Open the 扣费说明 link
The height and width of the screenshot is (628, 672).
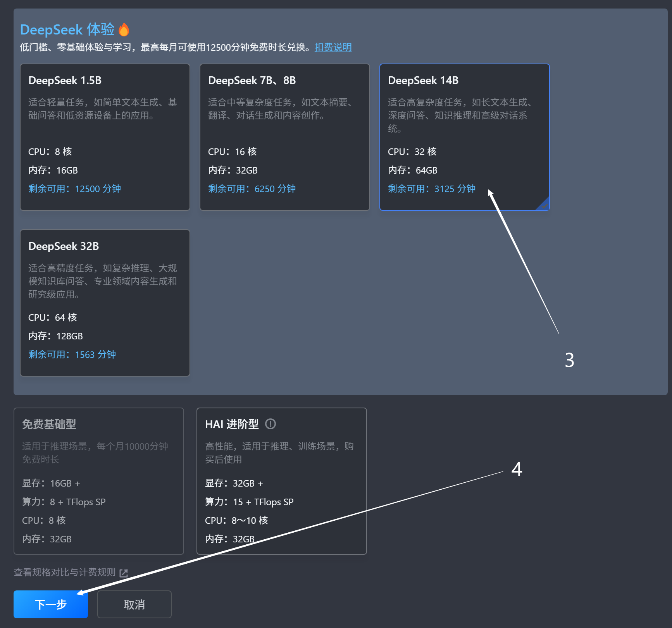click(333, 47)
